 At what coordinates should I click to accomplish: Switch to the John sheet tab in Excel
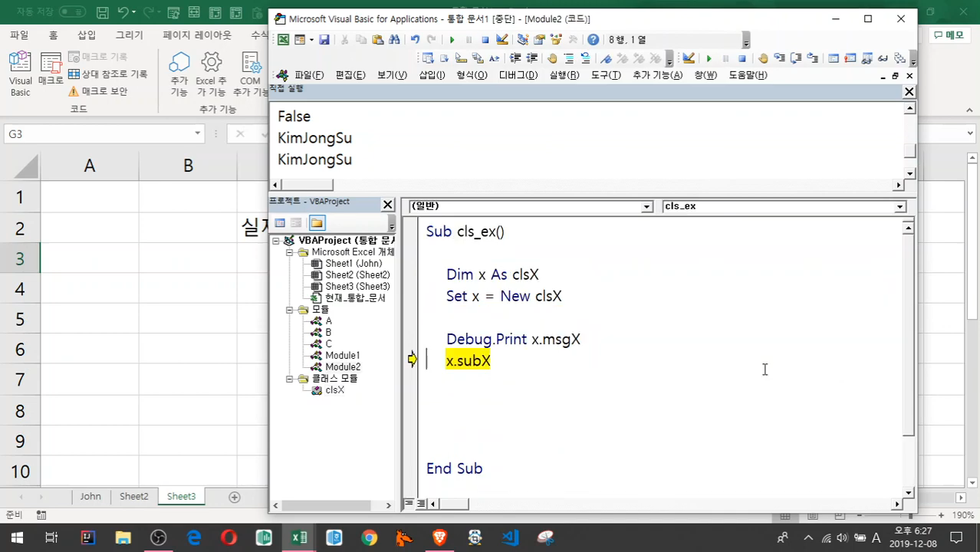[x=90, y=496]
